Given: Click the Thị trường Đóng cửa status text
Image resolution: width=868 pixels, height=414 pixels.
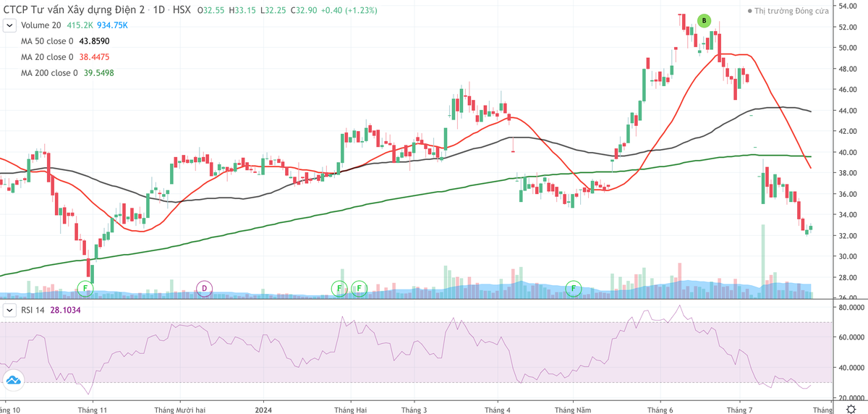Looking at the screenshot, I should [x=791, y=12].
